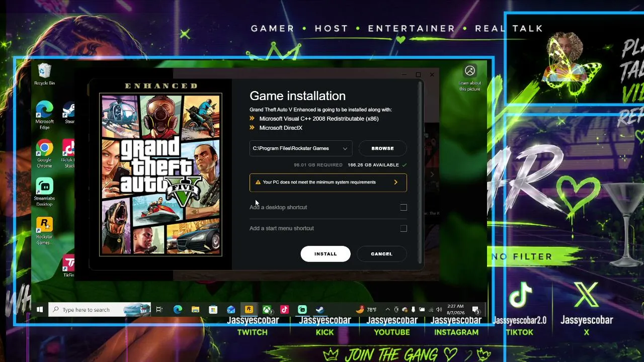Expand the minimum system requirements warning

point(328,183)
